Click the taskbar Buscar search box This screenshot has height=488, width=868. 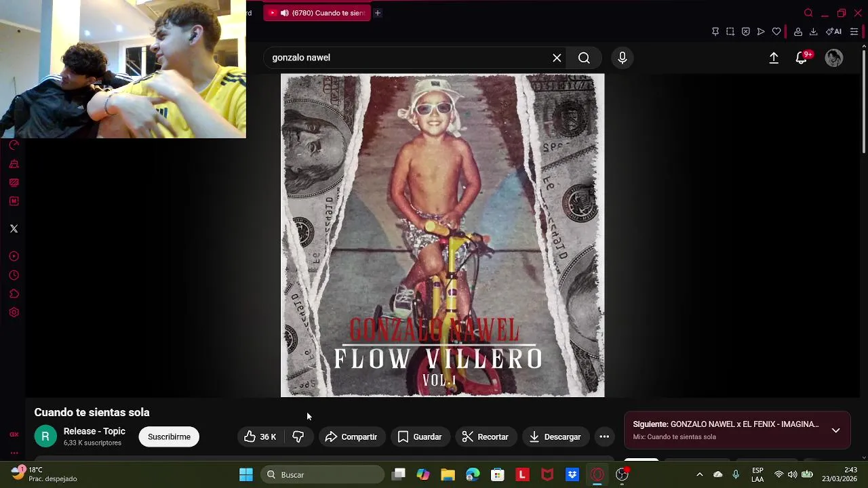click(x=322, y=474)
